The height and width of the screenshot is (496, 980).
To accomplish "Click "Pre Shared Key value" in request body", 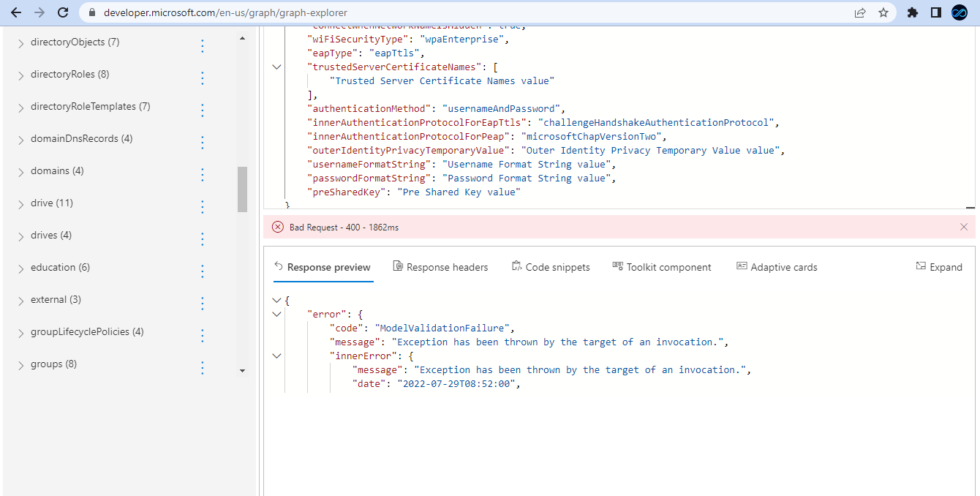I will 459,192.
